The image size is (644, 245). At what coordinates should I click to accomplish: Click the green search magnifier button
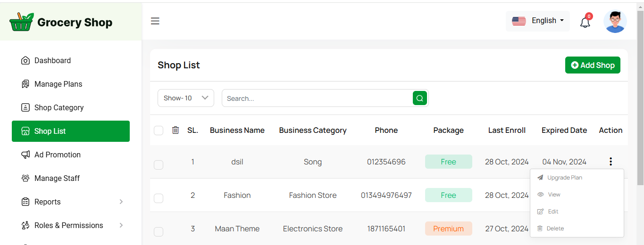tap(419, 98)
